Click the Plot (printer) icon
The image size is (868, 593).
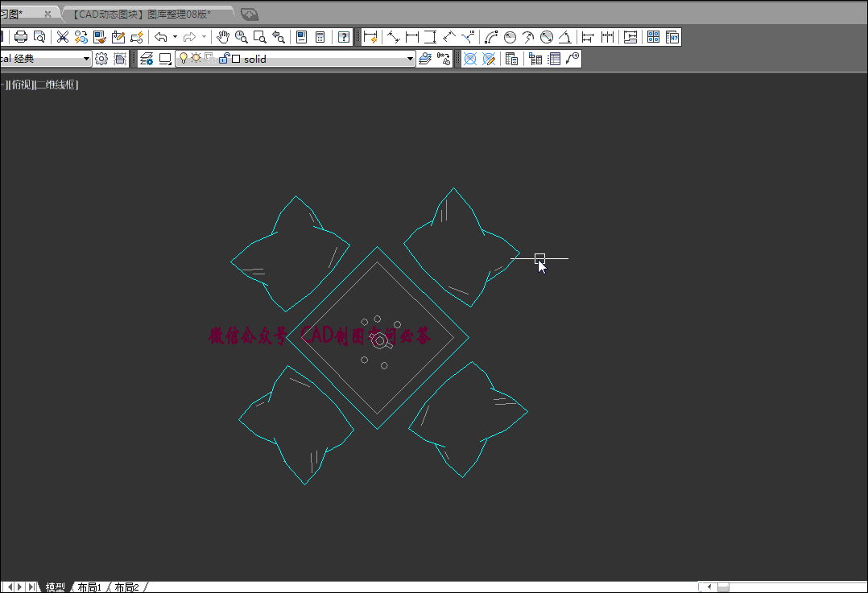tap(21, 37)
